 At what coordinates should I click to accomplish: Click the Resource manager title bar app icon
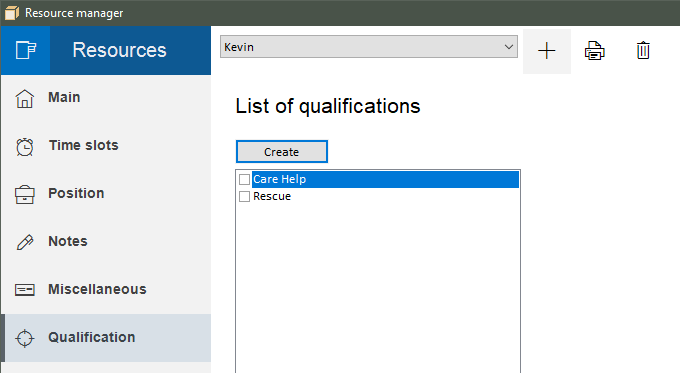point(12,13)
